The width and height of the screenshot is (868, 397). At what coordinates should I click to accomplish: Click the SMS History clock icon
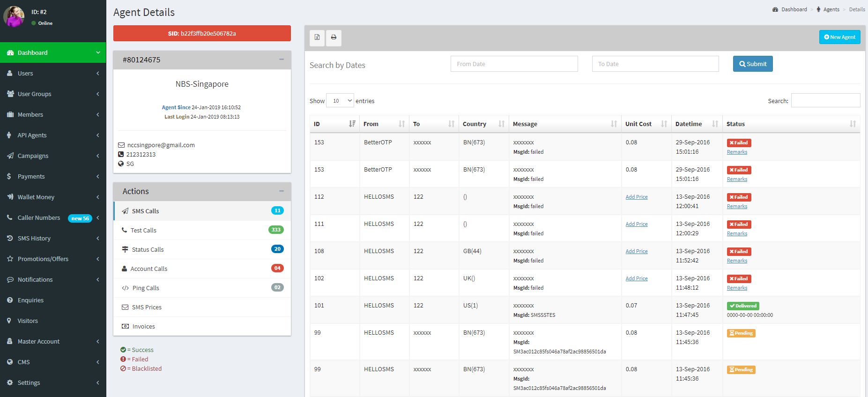10,238
